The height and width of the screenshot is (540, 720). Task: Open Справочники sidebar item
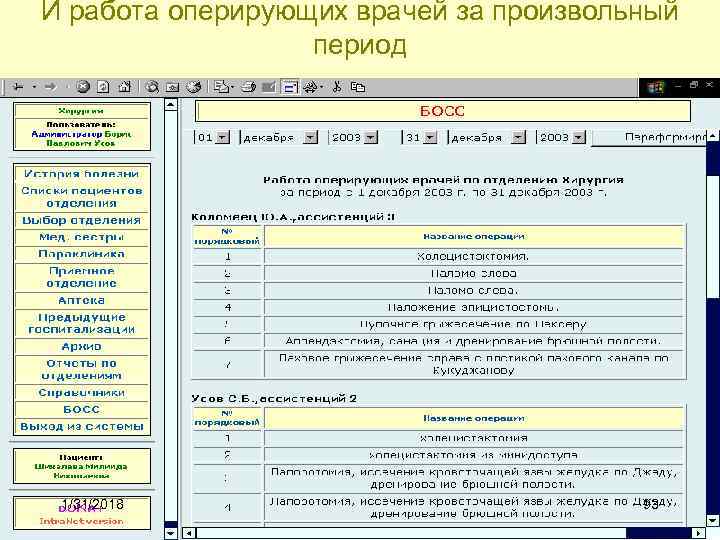(81, 393)
